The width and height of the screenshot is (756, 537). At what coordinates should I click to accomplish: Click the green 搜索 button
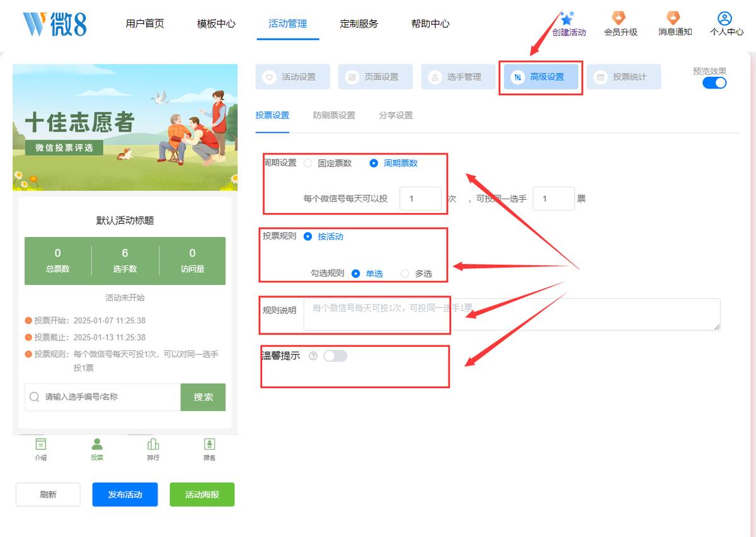click(203, 397)
